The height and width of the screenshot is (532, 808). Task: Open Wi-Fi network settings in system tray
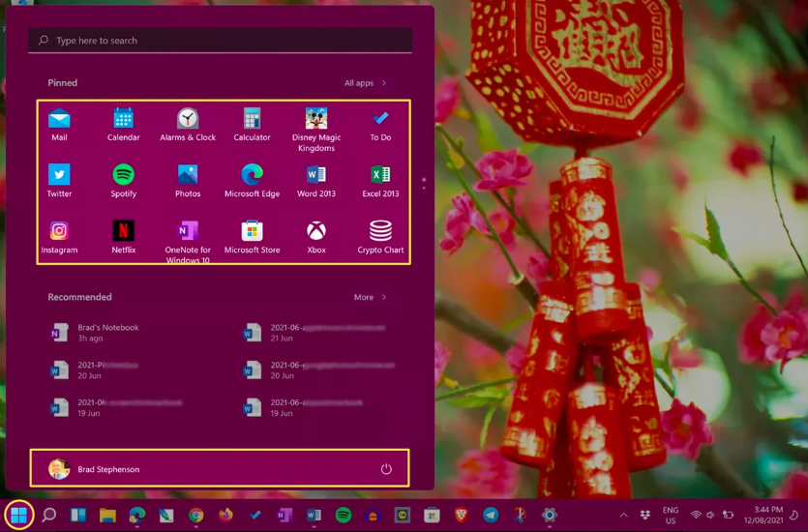click(696, 515)
